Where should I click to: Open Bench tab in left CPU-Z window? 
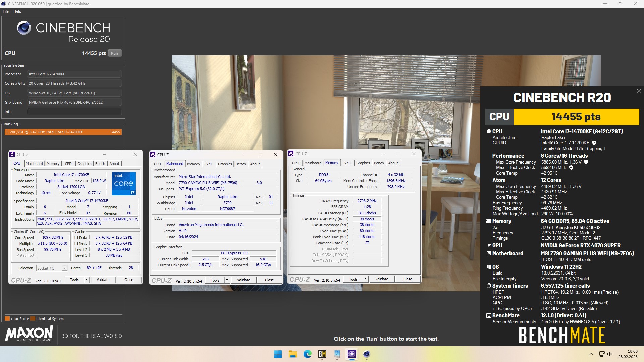[100, 164]
